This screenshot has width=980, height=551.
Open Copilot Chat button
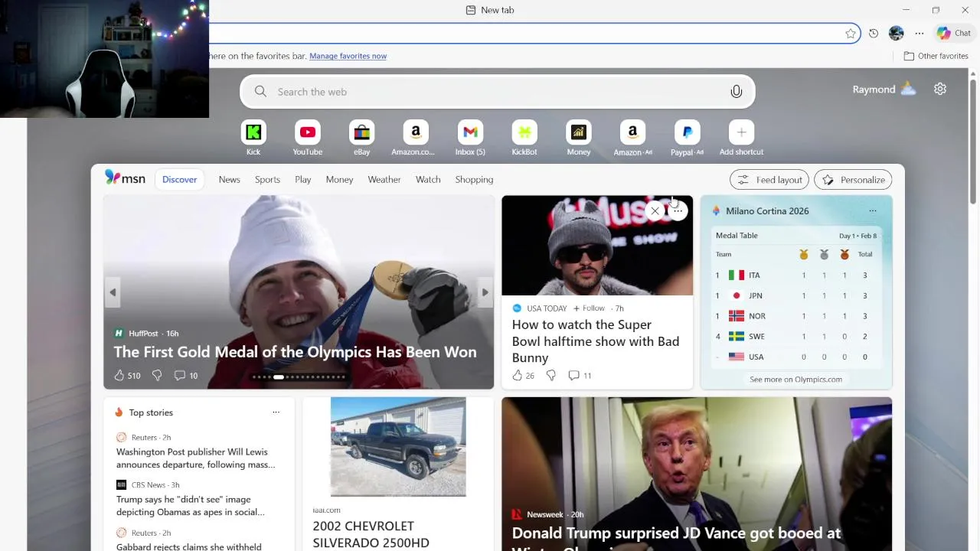click(x=954, y=33)
